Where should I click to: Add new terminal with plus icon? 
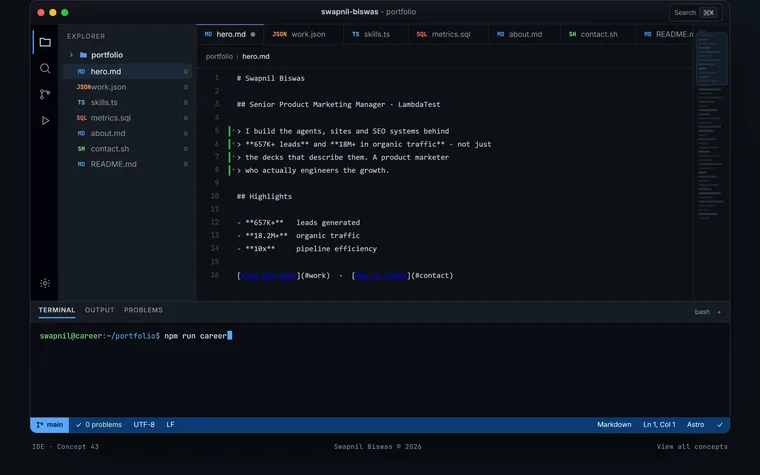pos(719,312)
